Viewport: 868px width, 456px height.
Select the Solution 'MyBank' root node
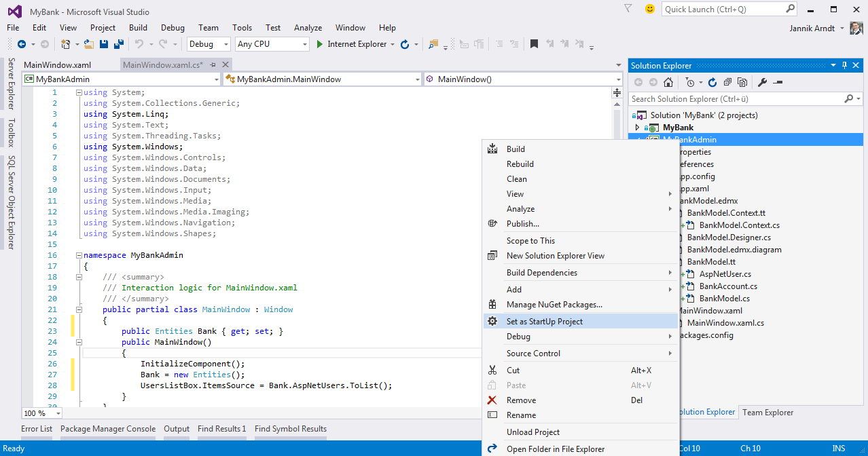[x=704, y=115]
